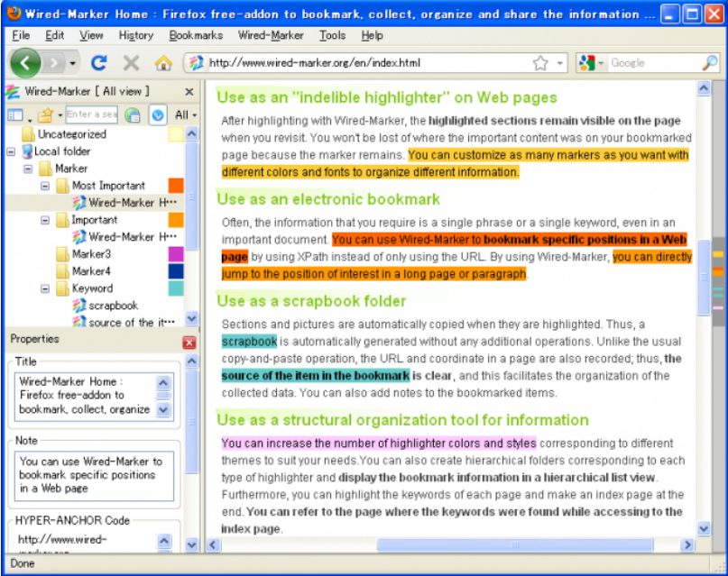Click the magnifying glass search icon
Viewport: 728px width, 576px height.
point(710,62)
